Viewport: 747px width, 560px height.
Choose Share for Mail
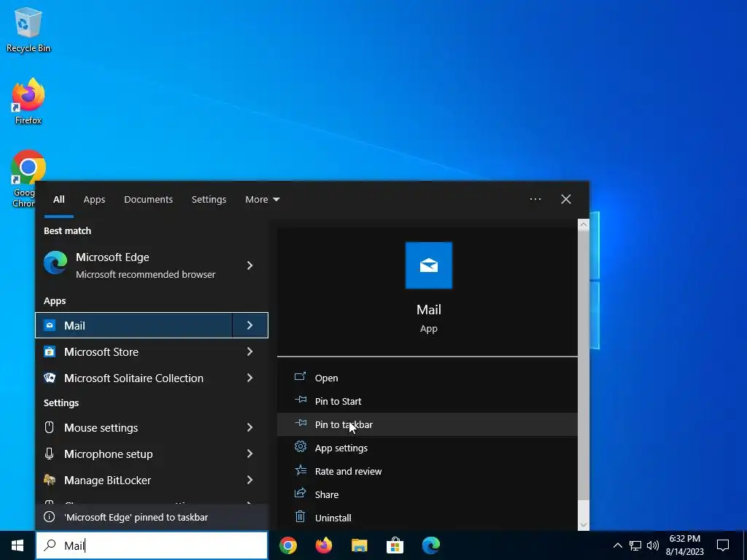point(427,494)
